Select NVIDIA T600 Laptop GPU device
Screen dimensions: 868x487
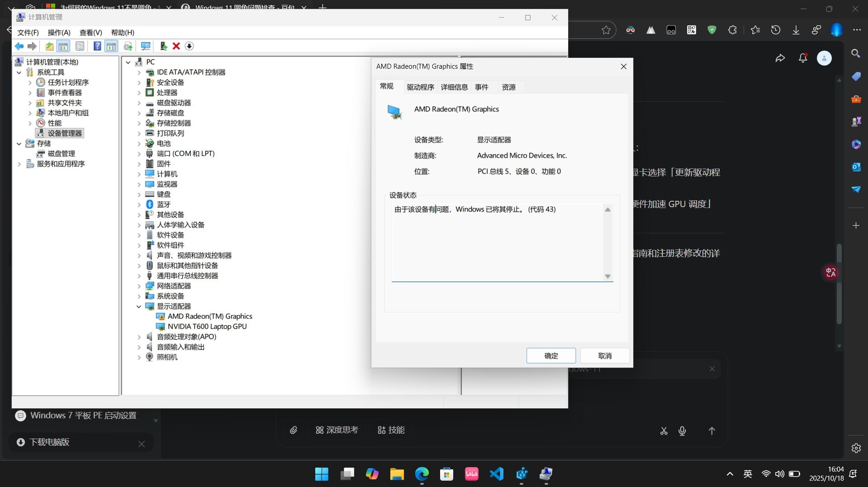[x=207, y=326]
